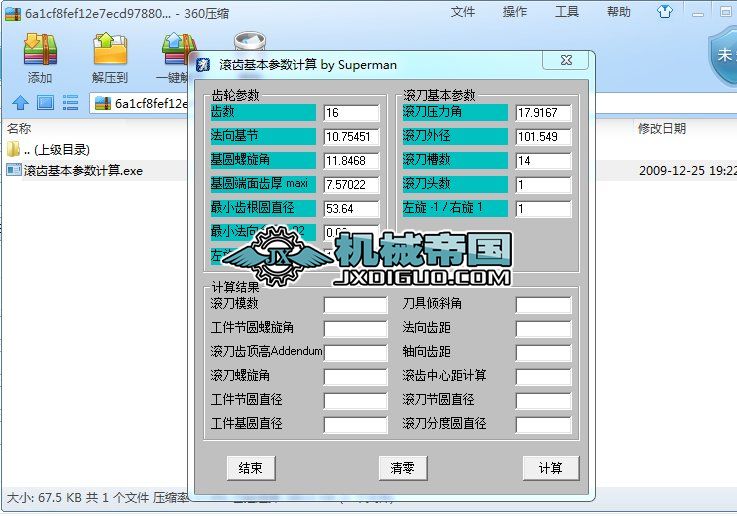The height and width of the screenshot is (516, 737).
Task: Click the 左旋-1/右旋1 input field
Action: tap(543, 209)
